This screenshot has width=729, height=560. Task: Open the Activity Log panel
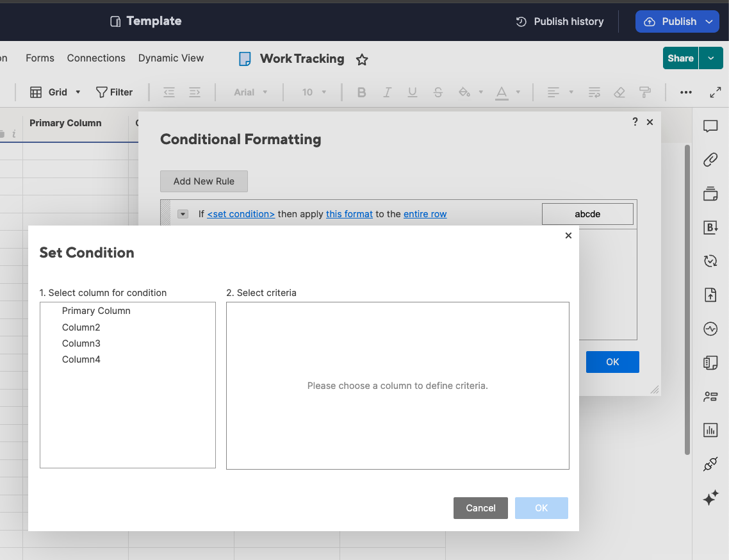click(x=710, y=329)
